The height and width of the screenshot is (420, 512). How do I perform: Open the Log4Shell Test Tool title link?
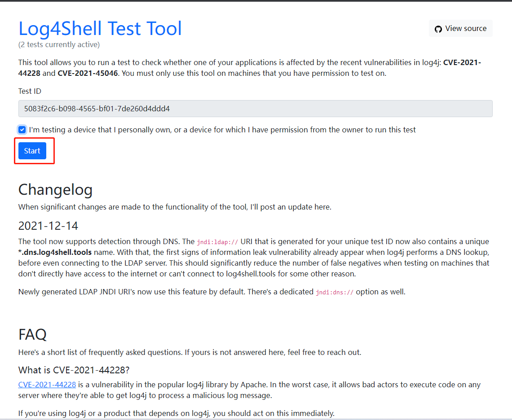100,28
